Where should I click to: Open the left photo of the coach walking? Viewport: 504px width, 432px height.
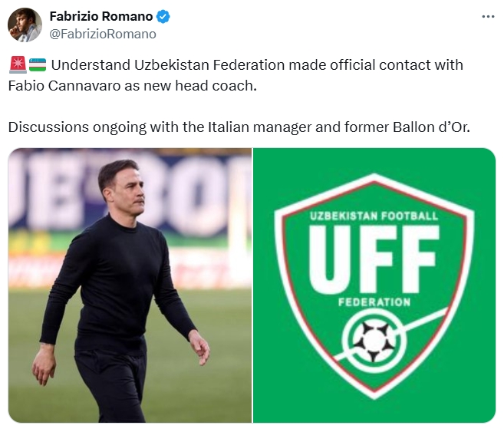[130, 285]
